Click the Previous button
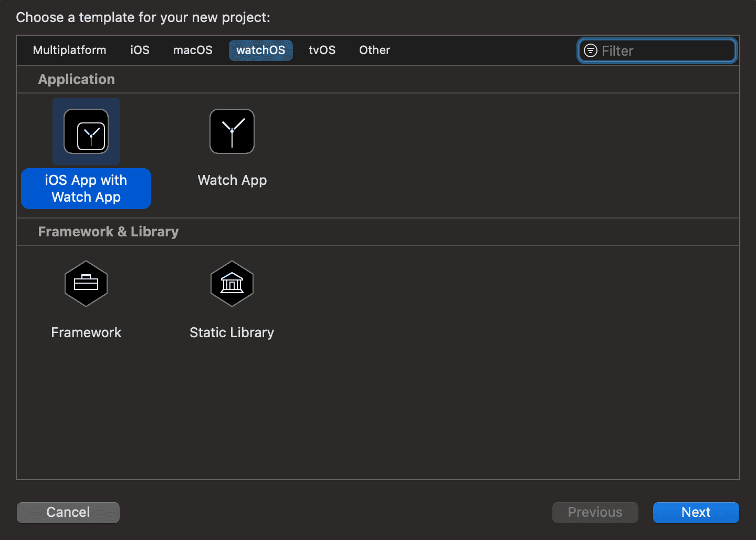This screenshot has height=540, width=756. [595, 512]
